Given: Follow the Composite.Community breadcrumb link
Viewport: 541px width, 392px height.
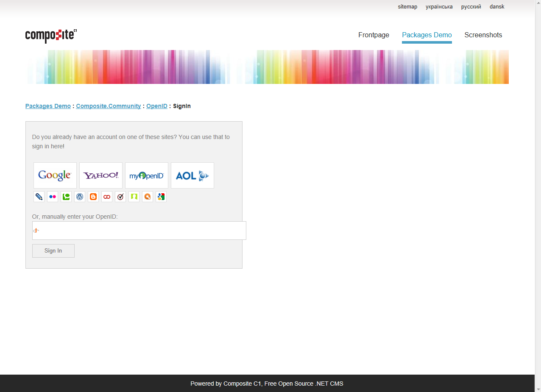Looking at the screenshot, I should [109, 106].
